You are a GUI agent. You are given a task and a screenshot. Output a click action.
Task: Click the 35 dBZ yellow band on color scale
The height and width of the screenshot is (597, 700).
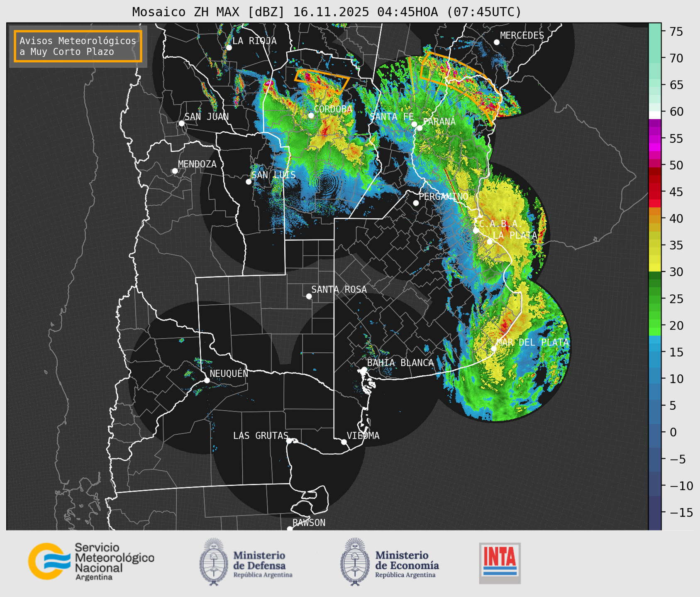coord(655,245)
